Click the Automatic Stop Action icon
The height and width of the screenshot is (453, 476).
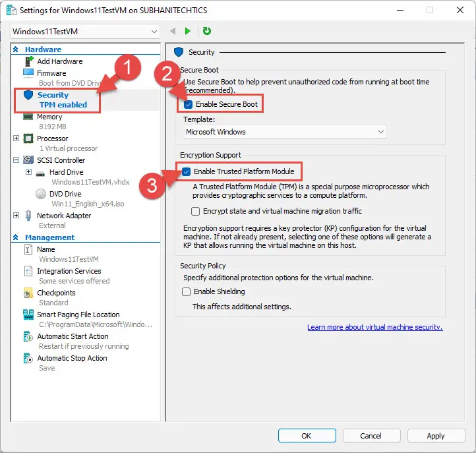(28, 358)
